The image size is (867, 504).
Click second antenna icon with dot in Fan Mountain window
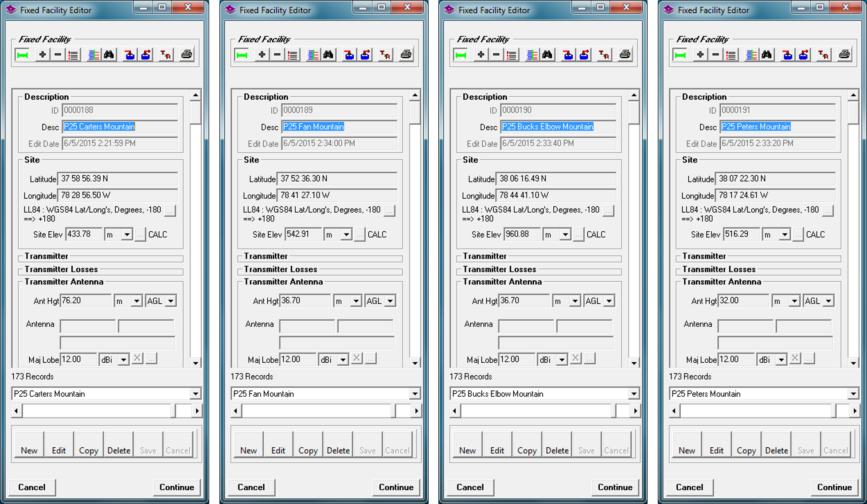tap(365, 55)
